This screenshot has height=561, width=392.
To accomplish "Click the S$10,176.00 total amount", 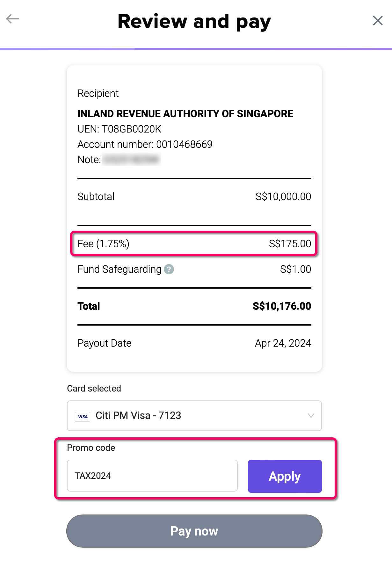I will point(282,306).
